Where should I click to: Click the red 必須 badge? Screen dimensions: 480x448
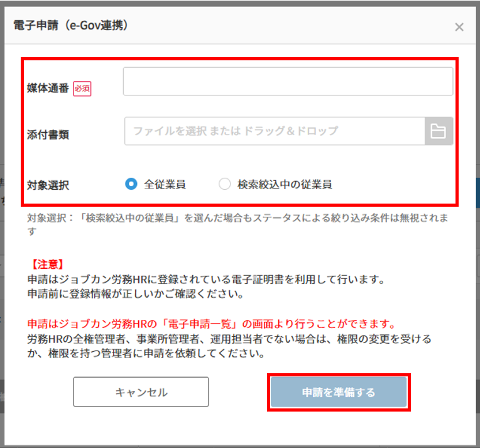[82, 89]
